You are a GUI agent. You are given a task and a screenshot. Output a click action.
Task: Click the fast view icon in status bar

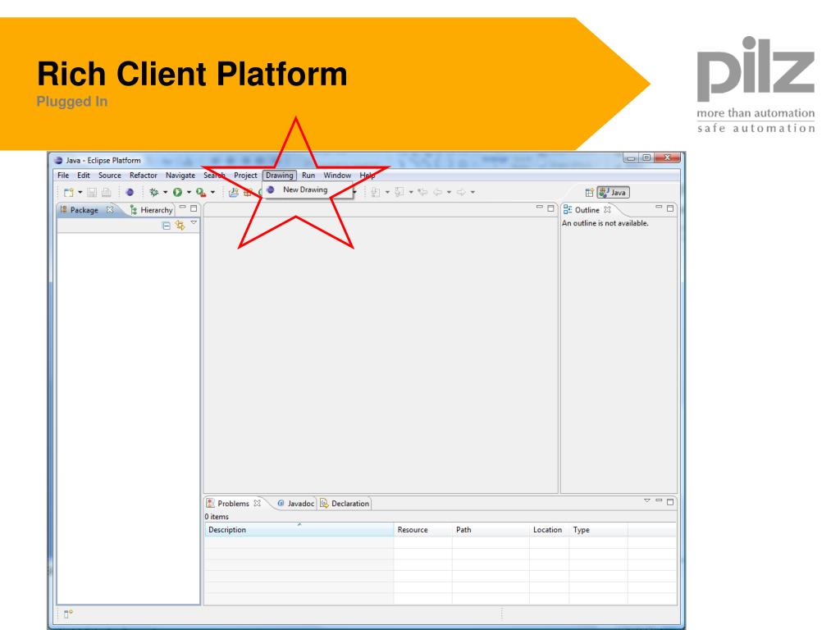click(69, 614)
